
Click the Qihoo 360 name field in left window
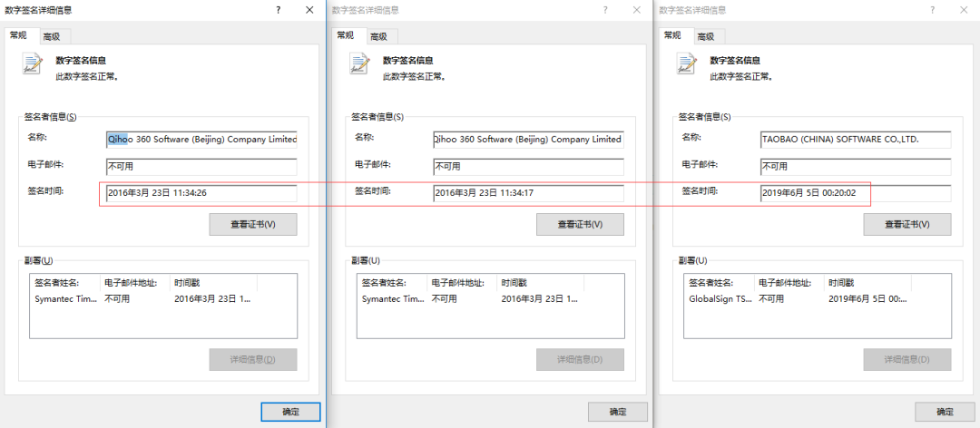(201, 140)
